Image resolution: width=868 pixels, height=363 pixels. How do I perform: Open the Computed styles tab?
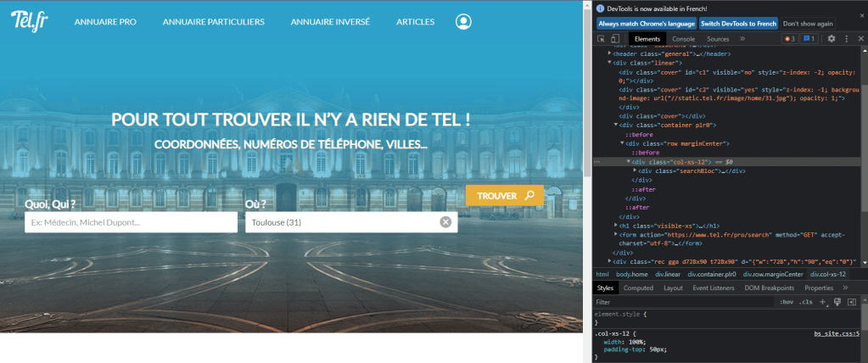(x=638, y=288)
